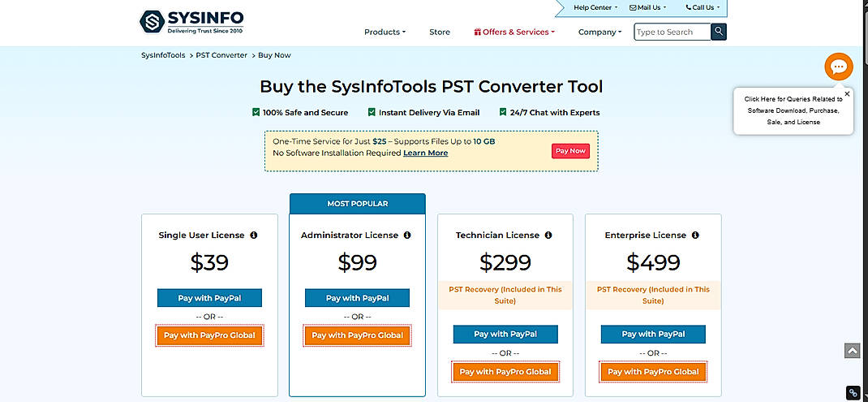The height and width of the screenshot is (402, 868).
Task: Click the $299 price text
Action: [x=505, y=262]
